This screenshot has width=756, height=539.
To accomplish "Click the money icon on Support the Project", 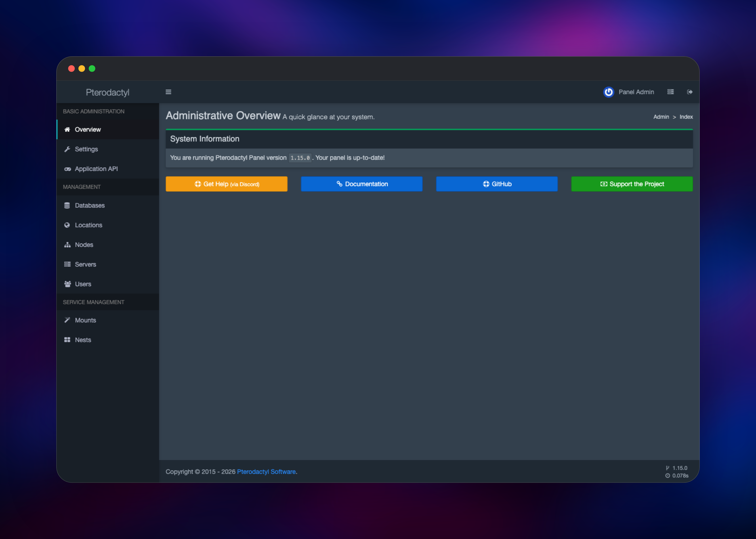I will pyautogui.click(x=604, y=184).
